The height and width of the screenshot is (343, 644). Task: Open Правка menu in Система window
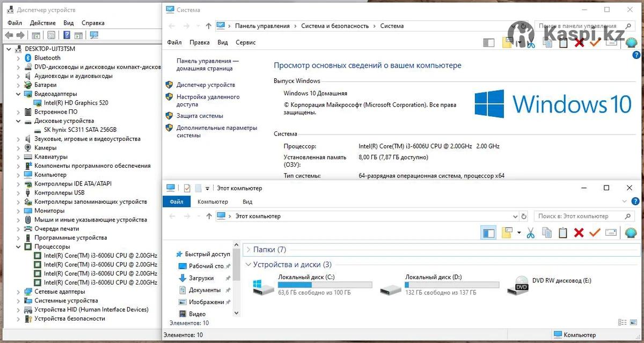(200, 42)
